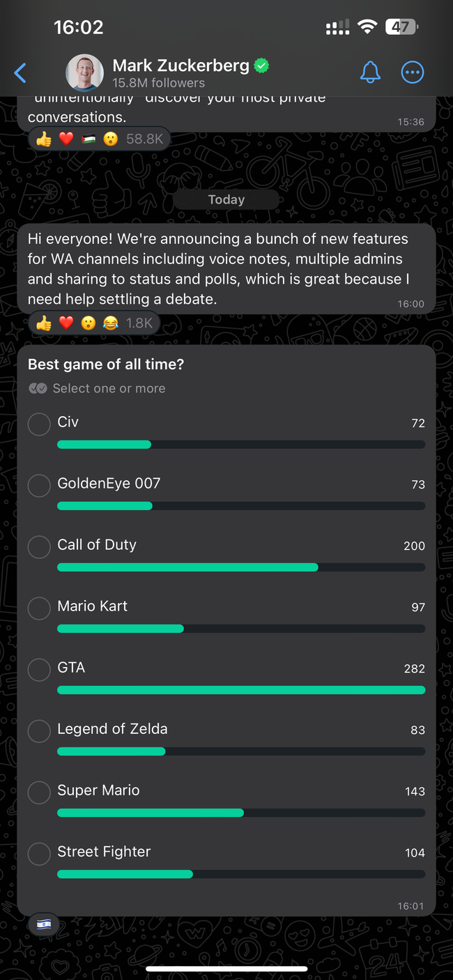Tap the 1.8K emoji reactions pill

point(93,323)
